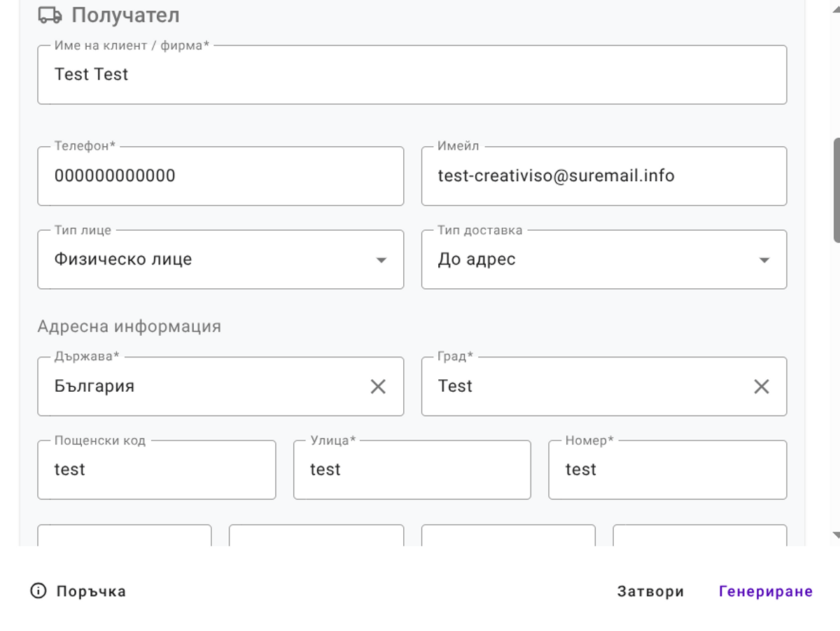Expand the Тип лице dropdown
Image resolution: width=840 pixels, height=631 pixels.
coord(381,260)
